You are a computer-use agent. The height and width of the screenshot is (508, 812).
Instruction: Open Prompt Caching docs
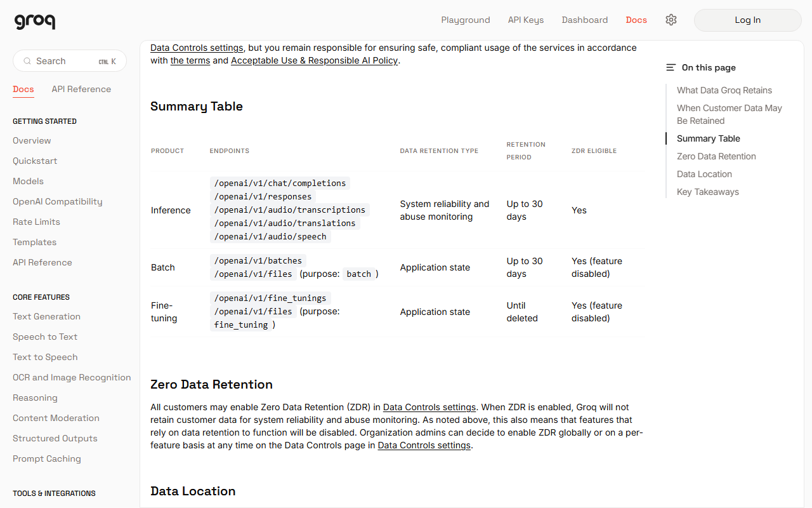pos(47,458)
